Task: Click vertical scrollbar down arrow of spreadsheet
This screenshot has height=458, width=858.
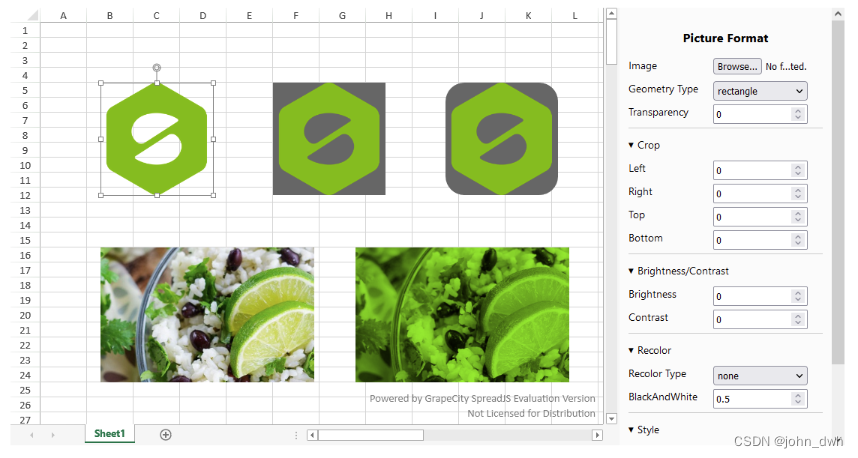Action: (x=611, y=419)
